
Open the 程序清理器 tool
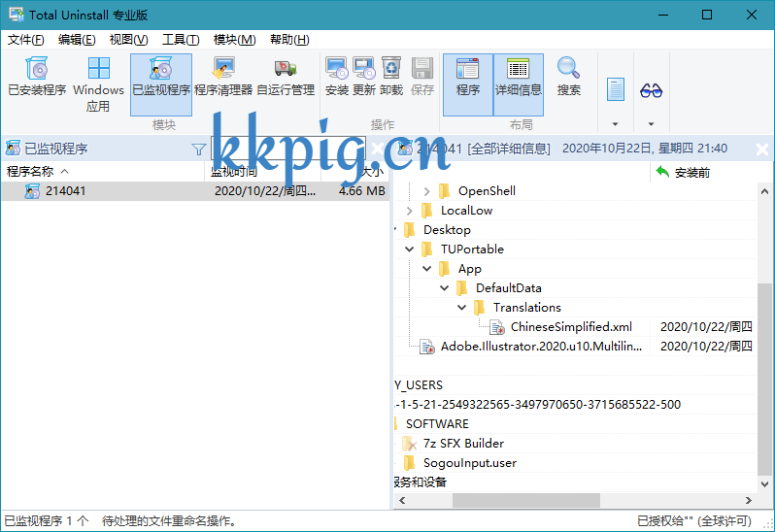223,77
